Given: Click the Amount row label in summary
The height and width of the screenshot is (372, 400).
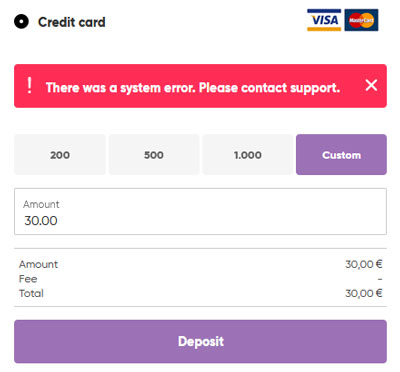Looking at the screenshot, I should pos(38,264).
